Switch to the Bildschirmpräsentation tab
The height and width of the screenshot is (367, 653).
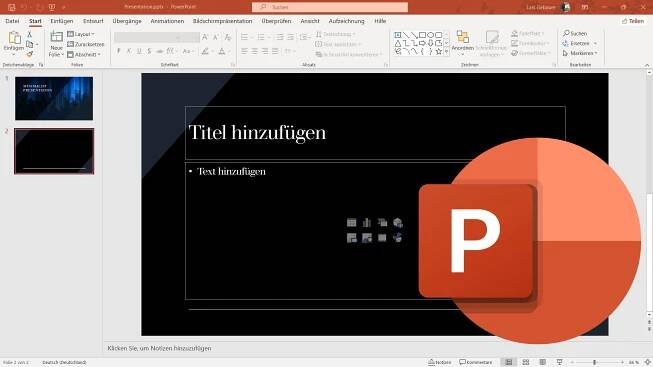(222, 21)
